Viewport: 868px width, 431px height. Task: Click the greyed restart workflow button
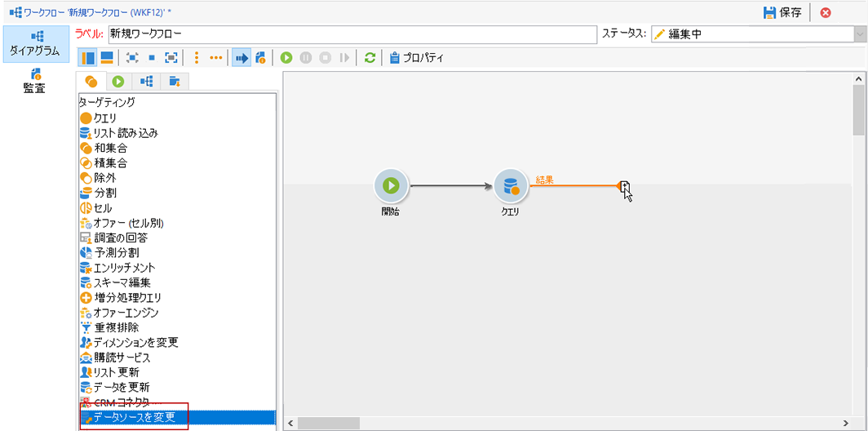pos(344,58)
